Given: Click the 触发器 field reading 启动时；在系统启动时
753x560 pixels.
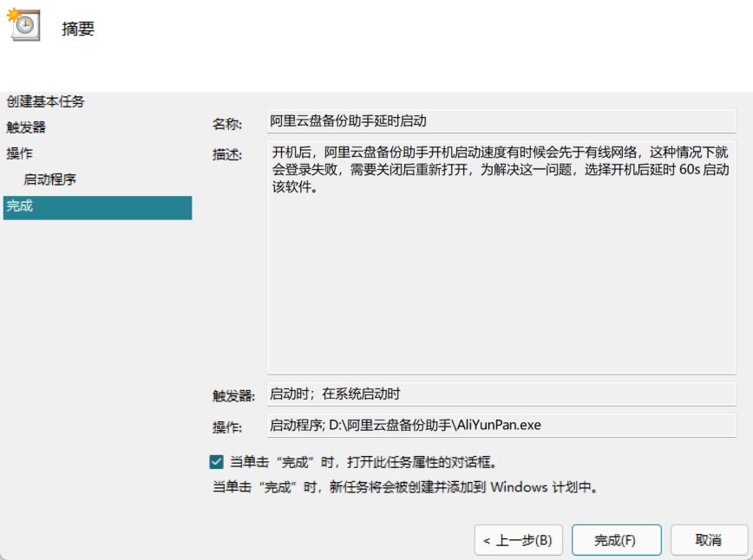Looking at the screenshot, I should pyautogui.click(x=501, y=394).
